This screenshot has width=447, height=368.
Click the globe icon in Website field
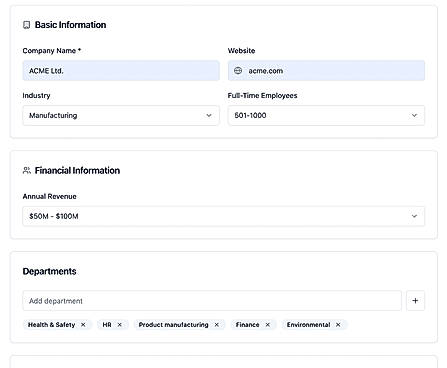pos(238,71)
